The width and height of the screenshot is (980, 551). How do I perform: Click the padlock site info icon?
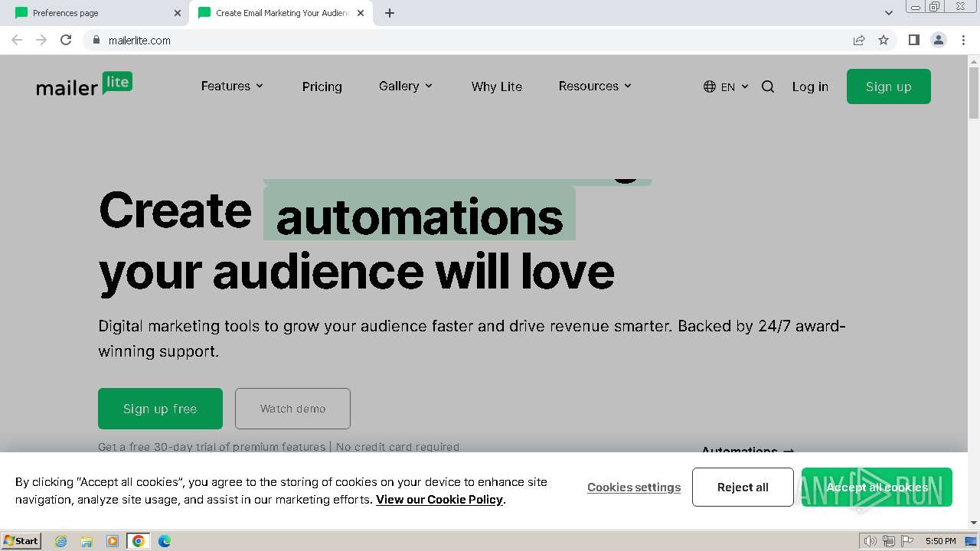(x=96, y=40)
